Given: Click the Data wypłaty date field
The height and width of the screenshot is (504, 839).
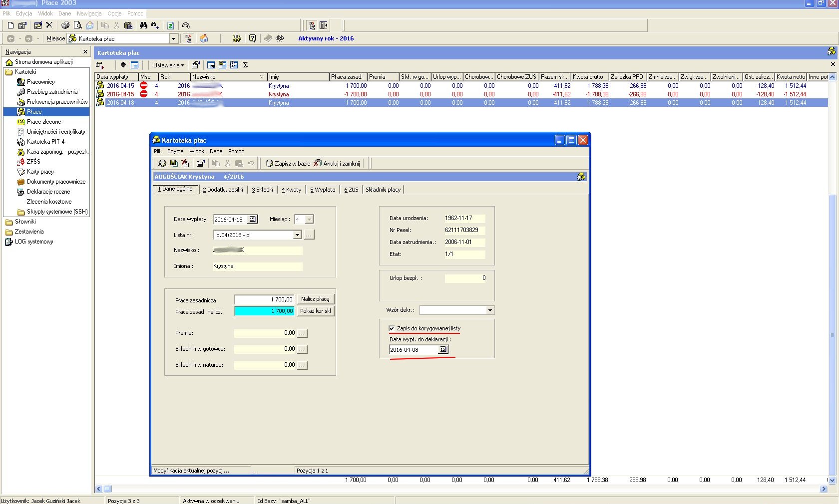Looking at the screenshot, I should [x=231, y=219].
